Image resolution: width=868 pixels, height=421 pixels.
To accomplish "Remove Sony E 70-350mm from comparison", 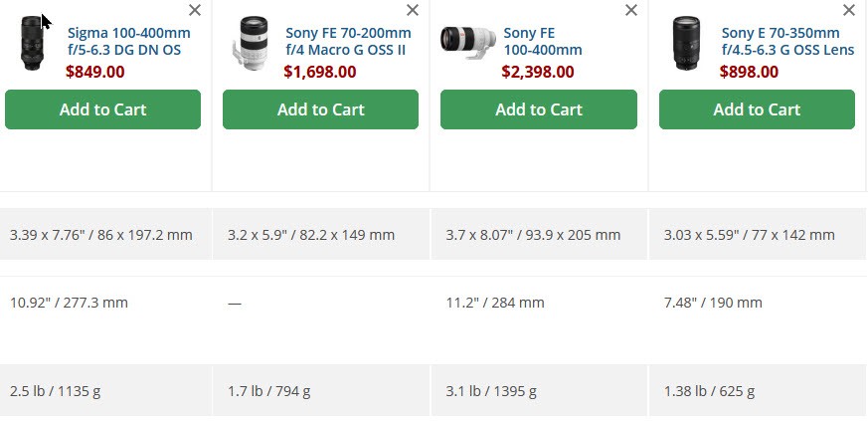I will pyautogui.click(x=849, y=10).
